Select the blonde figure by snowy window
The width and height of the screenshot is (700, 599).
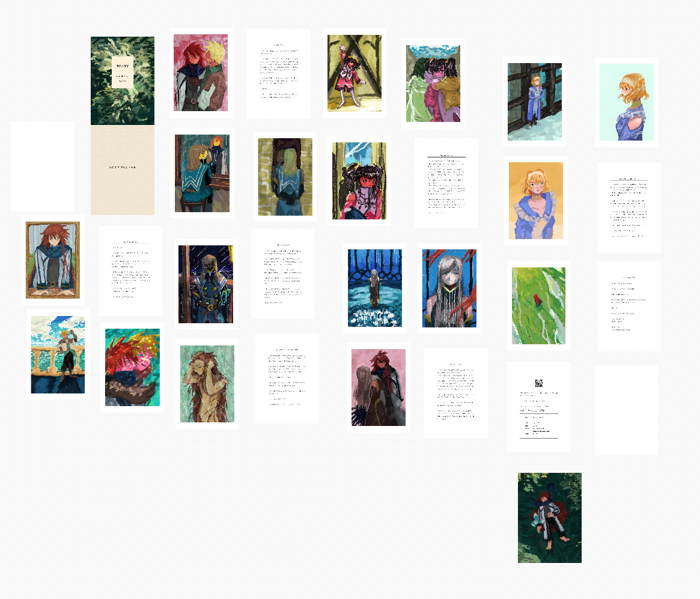point(534,102)
